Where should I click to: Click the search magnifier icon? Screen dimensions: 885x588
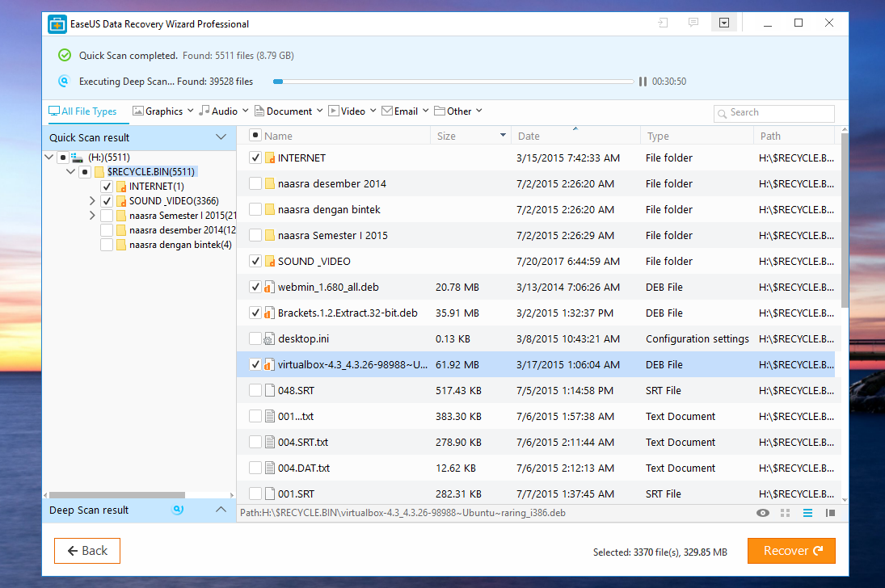[722, 113]
